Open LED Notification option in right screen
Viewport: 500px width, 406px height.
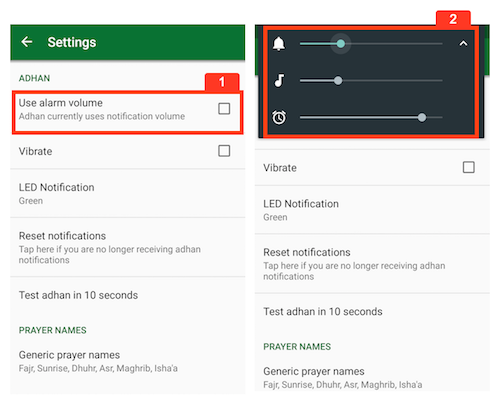tap(372, 210)
